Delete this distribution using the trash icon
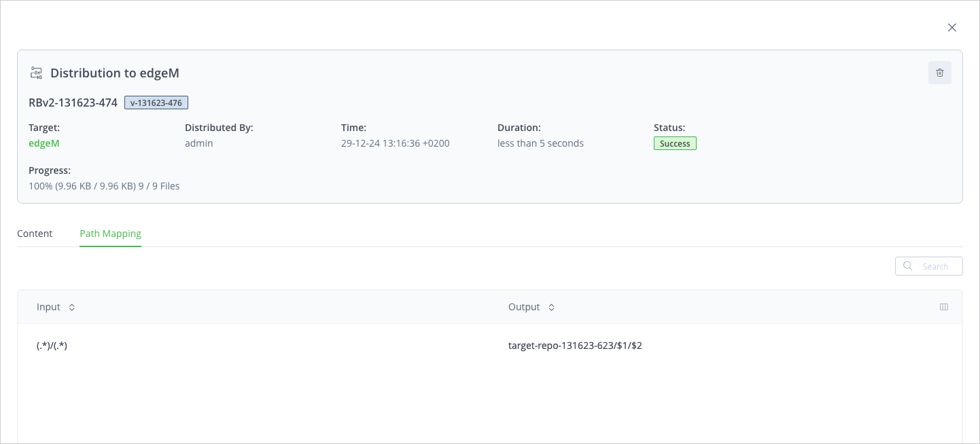 (x=940, y=73)
